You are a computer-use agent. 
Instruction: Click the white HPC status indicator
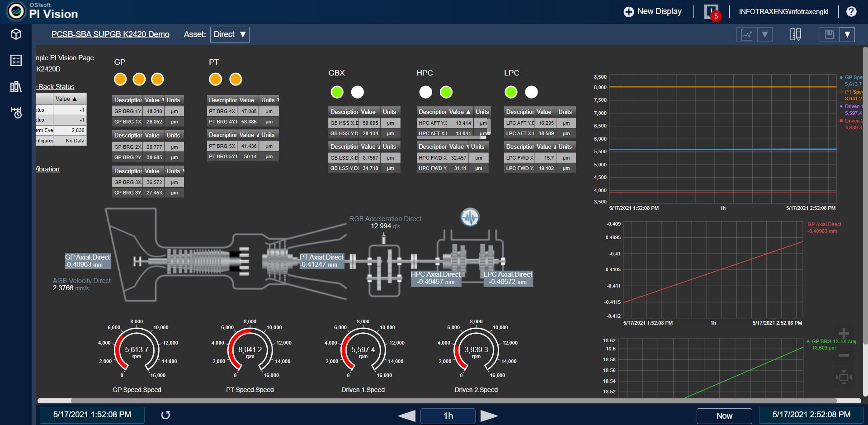pos(426,92)
